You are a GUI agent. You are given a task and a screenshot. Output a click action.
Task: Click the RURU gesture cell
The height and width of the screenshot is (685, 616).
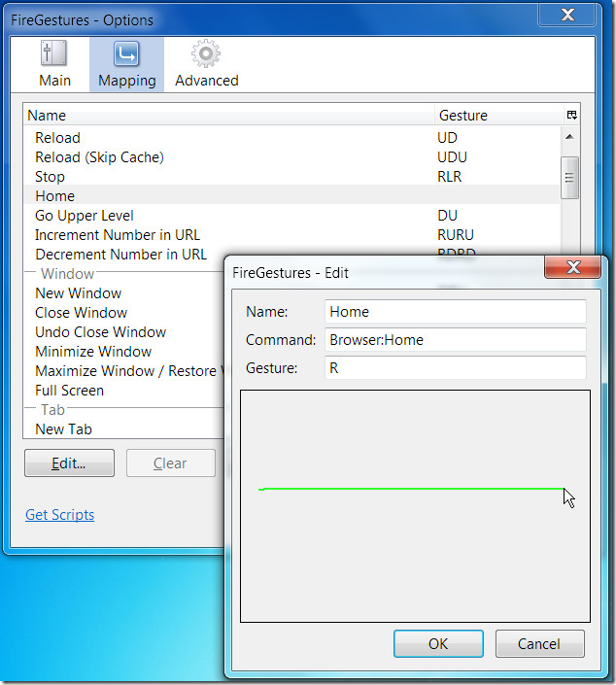tap(456, 234)
